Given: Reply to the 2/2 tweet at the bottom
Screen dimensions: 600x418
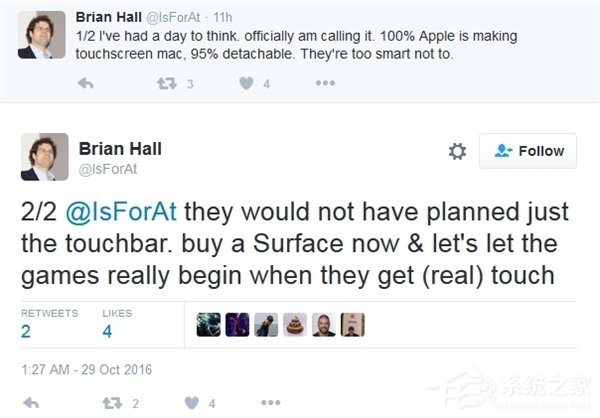Looking at the screenshot, I should point(30,403).
